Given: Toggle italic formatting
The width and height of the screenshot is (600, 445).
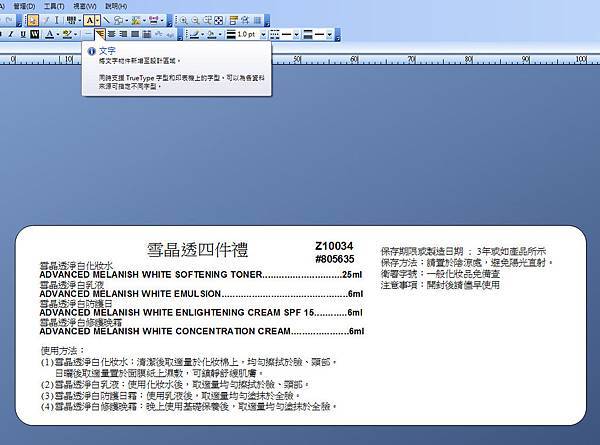Looking at the screenshot, I should pos(11,34).
